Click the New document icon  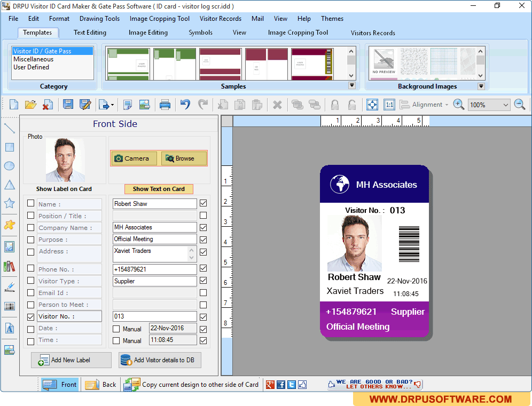14,105
